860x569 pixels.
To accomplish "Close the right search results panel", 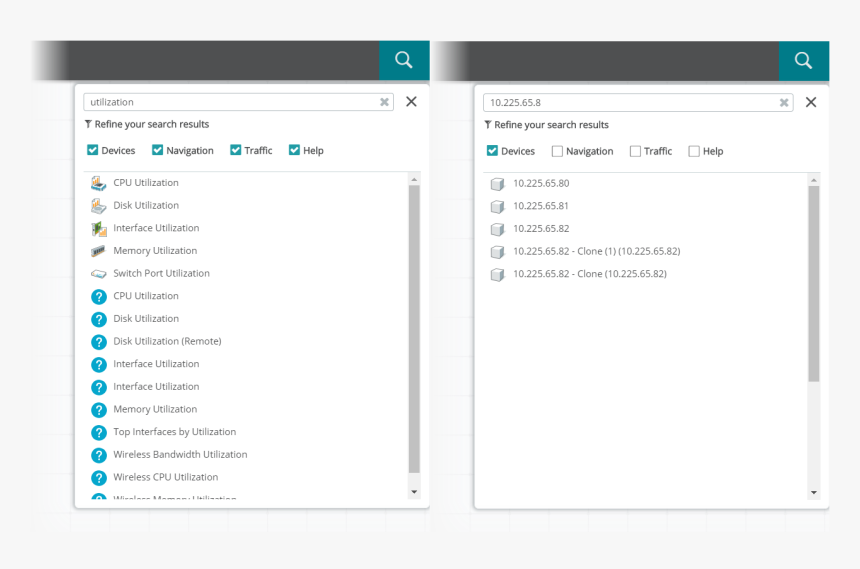I will coord(811,102).
